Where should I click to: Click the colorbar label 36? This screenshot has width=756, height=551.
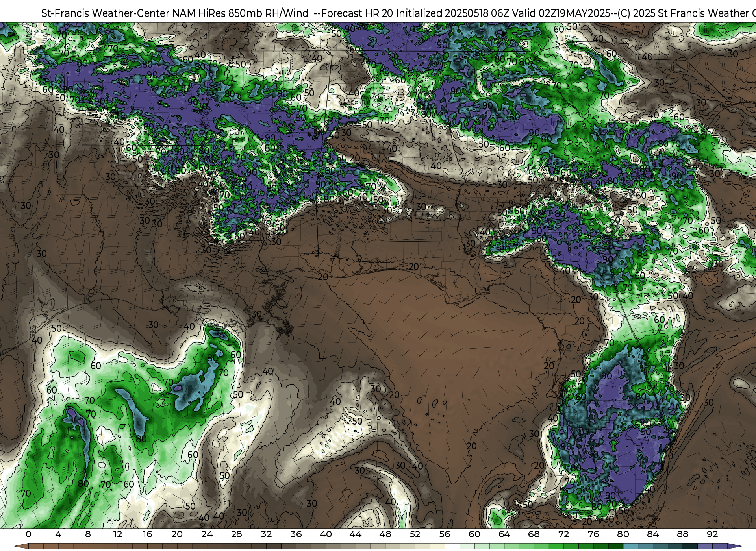(296, 534)
